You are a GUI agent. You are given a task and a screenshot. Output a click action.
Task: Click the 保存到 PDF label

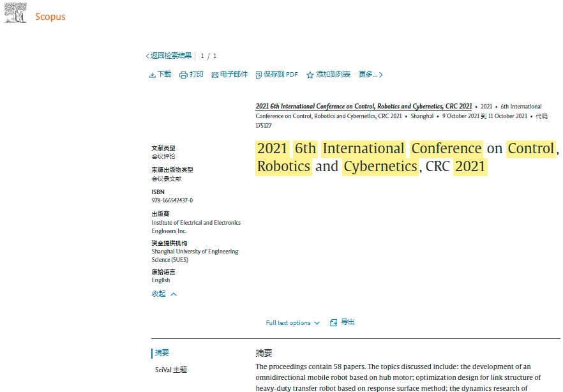click(281, 74)
